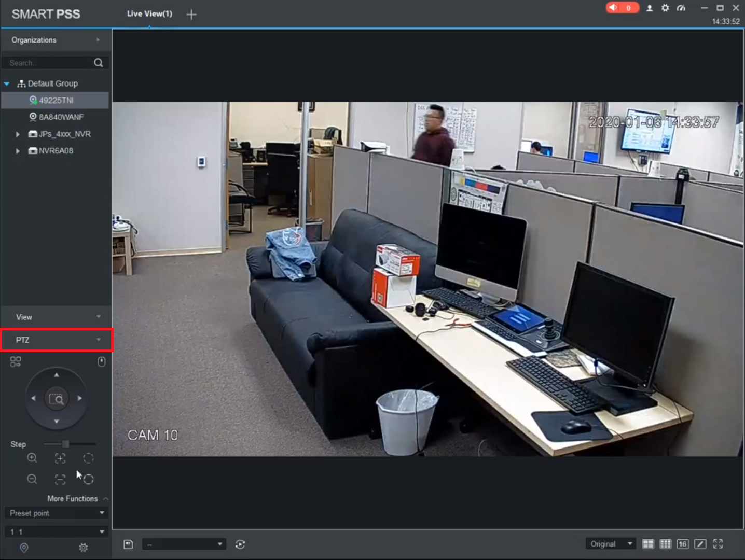Open the Original aspect ratio dropdown
Image resolution: width=745 pixels, height=560 pixels.
coord(610,544)
